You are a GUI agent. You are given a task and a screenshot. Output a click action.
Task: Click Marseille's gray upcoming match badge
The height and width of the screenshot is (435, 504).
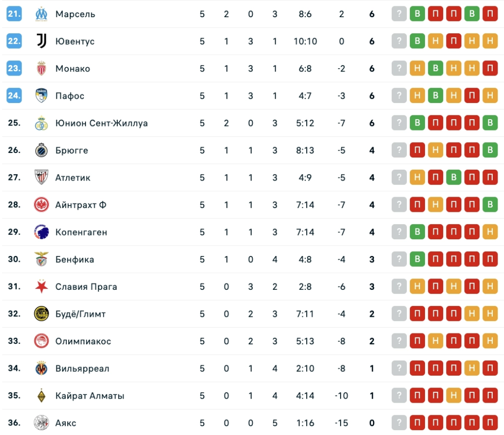(x=399, y=14)
